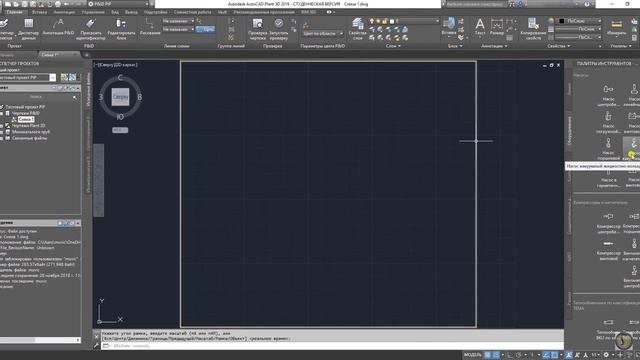
Task: Switch to the Вывод ribbon tab
Action: coord(131,12)
